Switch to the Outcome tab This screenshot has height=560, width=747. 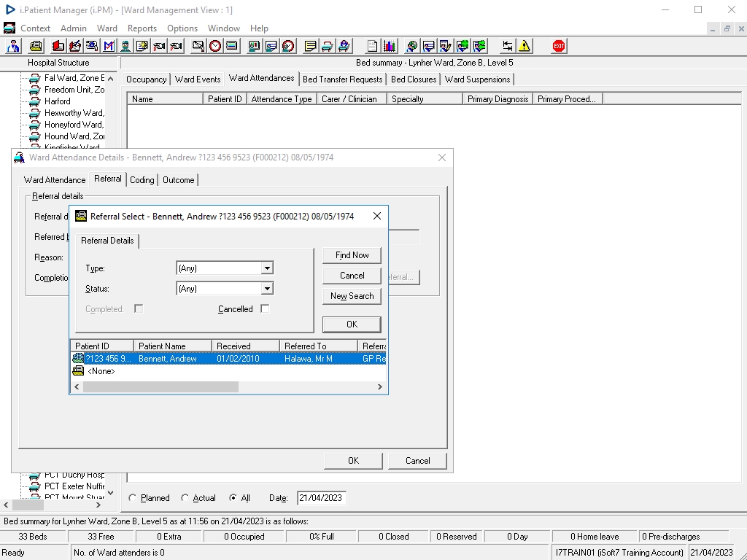[179, 180]
